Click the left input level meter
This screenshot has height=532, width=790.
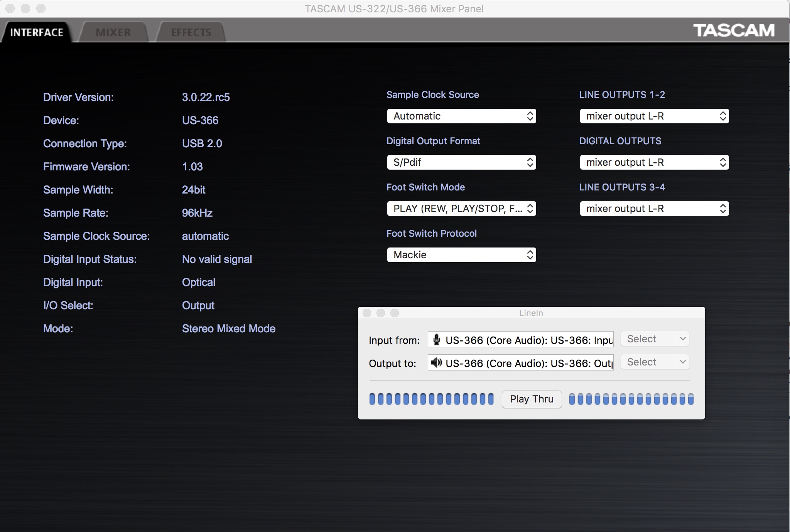pos(431,399)
